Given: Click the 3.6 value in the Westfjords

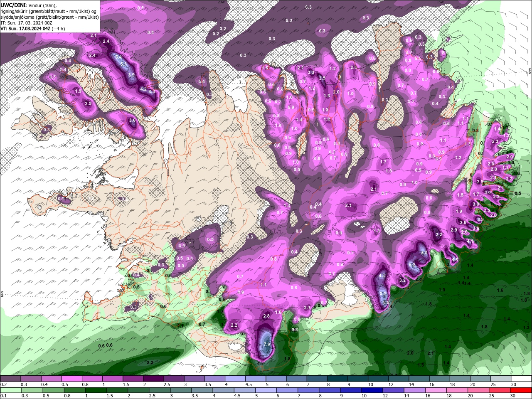Looking at the screenshot, I should [132, 120].
